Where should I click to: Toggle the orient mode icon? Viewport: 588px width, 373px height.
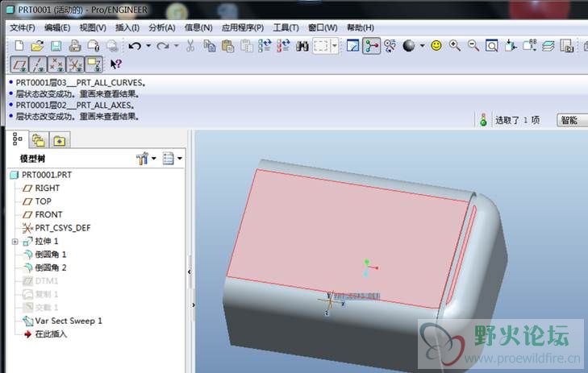pyautogui.click(x=390, y=46)
